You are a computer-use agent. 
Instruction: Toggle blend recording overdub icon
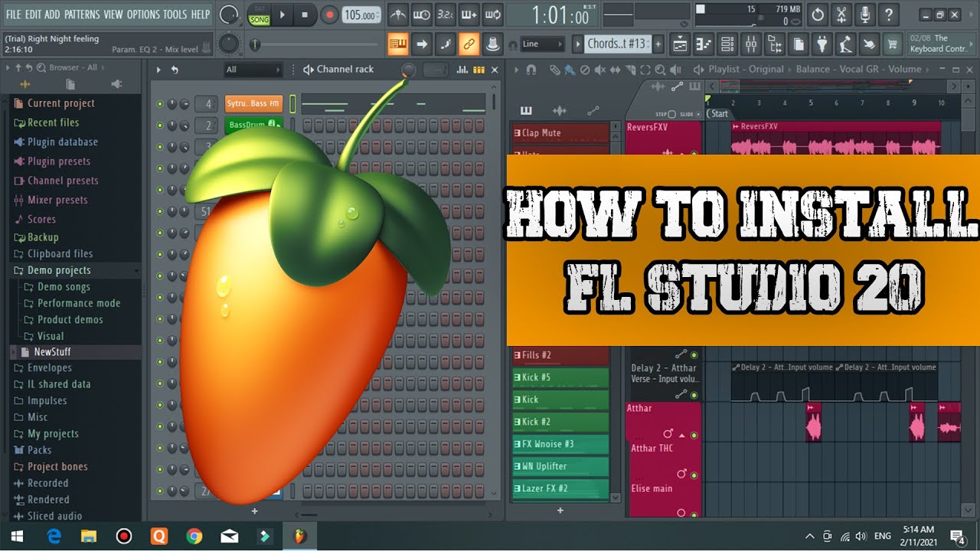coord(469,15)
